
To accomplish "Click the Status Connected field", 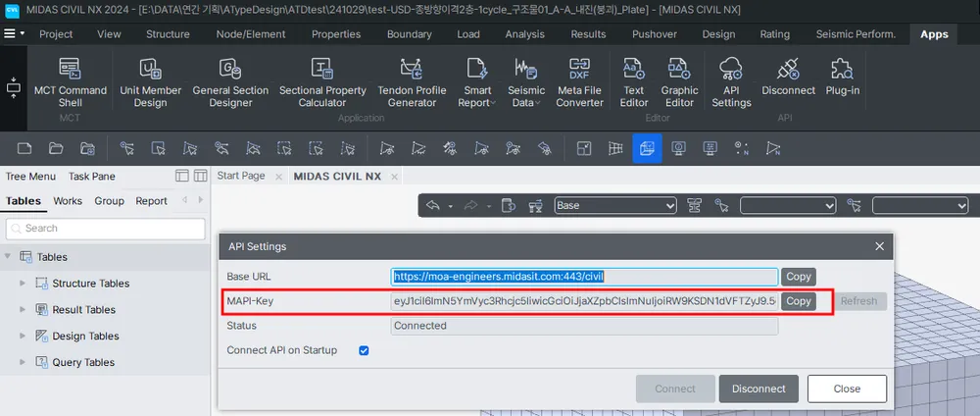I will tap(584, 326).
